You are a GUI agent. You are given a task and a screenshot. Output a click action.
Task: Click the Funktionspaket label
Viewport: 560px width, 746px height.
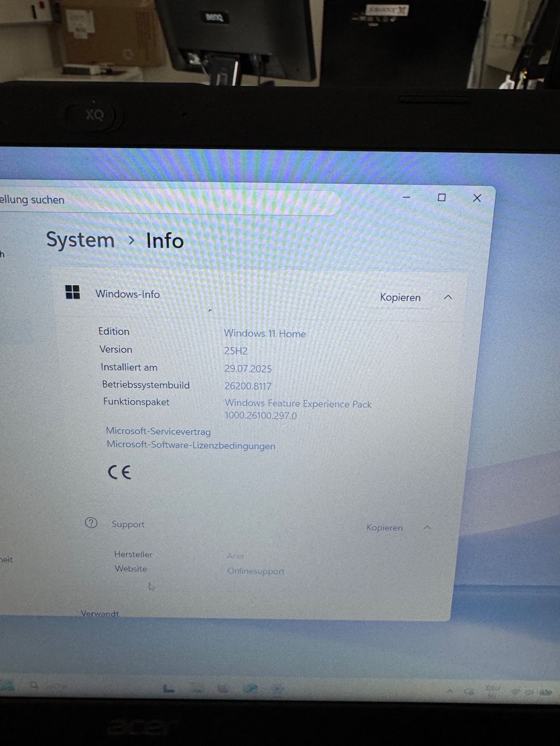point(136,402)
